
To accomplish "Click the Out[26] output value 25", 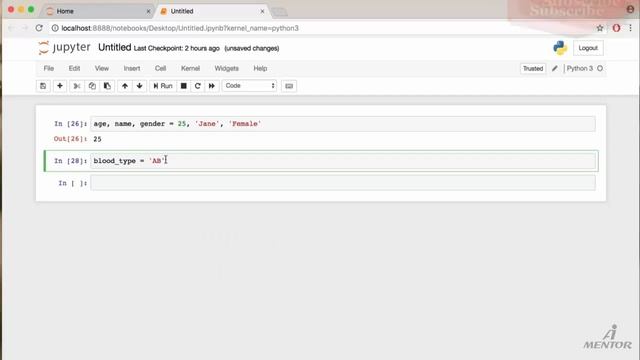I will click(x=97, y=139).
